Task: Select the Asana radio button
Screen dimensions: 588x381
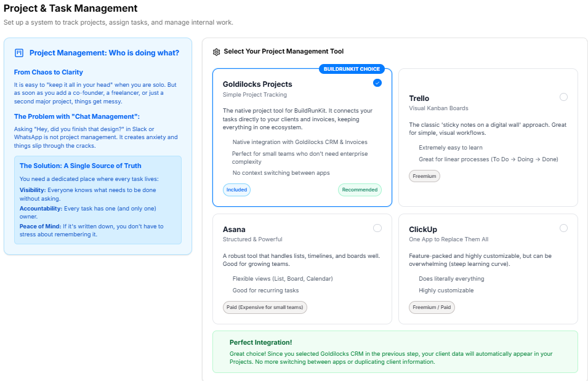Action: [x=377, y=228]
